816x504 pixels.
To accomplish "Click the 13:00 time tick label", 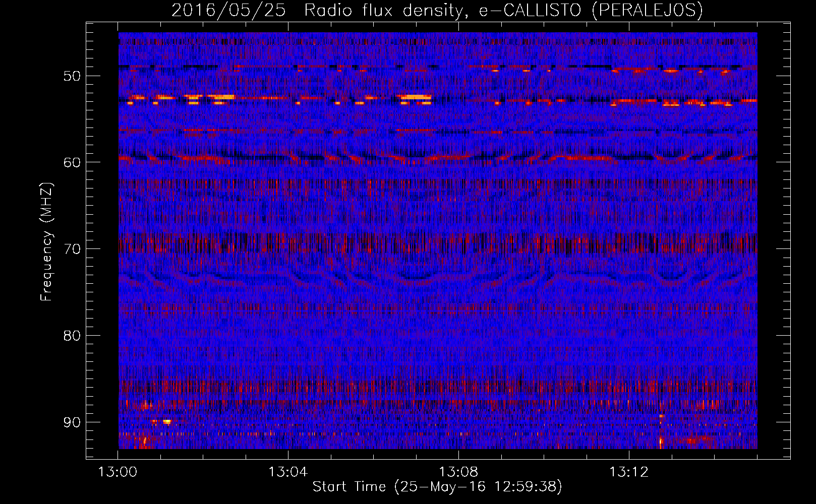I will 118,472.
